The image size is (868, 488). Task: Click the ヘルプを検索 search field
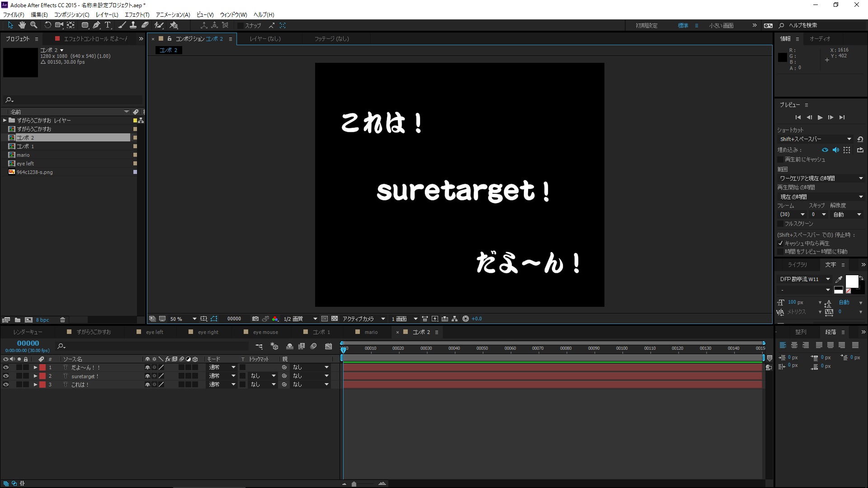[821, 26]
